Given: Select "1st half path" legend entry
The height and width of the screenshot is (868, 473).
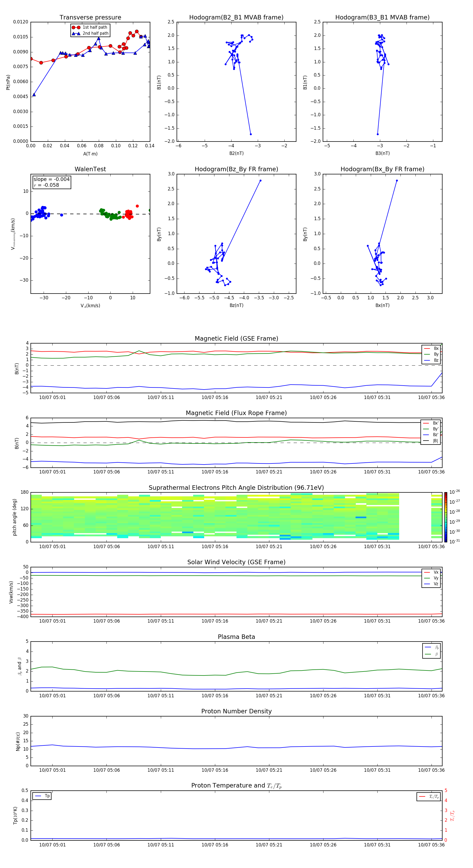Looking at the screenshot, I should tap(90, 27).
